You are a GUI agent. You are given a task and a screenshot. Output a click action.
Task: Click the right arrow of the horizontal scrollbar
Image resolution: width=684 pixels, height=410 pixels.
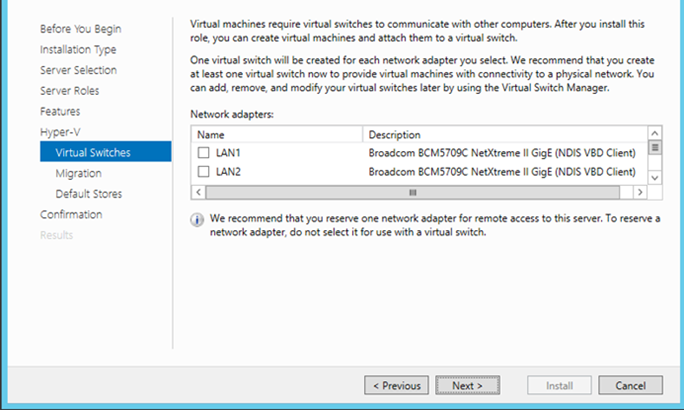(x=640, y=192)
